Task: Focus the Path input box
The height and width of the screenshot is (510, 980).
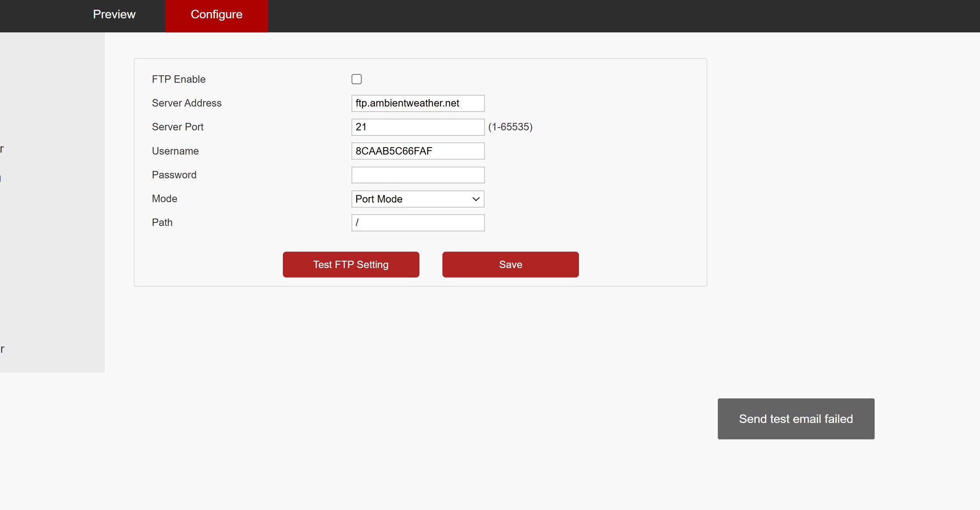Action: click(417, 223)
